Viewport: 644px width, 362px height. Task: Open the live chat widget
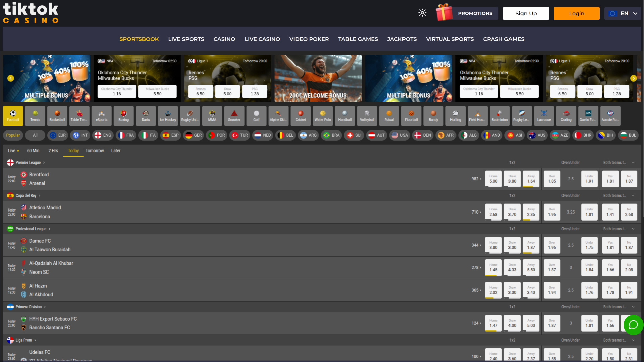633,325
